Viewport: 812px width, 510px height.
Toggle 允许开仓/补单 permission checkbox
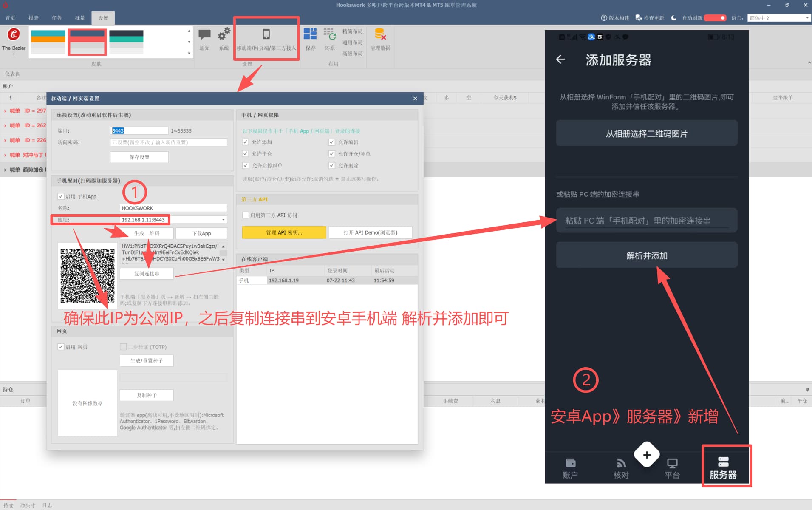coord(332,153)
